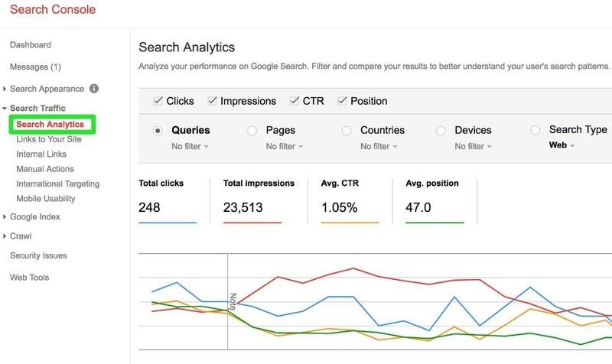Toggle the CTR checkbox
This screenshot has height=364, width=612.
(295, 101)
